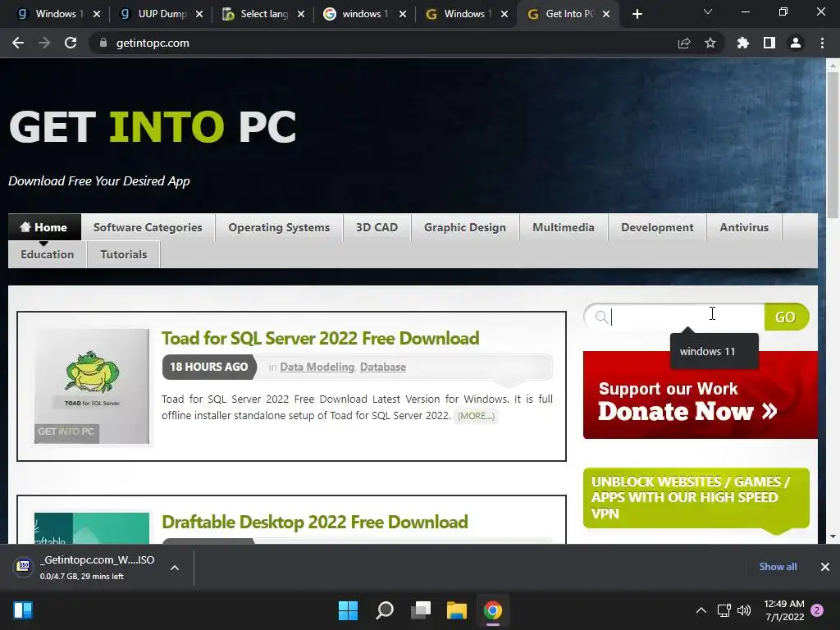Open the downloading Getintopc ISO file item
The height and width of the screenshot is (630, 840).
85,568
